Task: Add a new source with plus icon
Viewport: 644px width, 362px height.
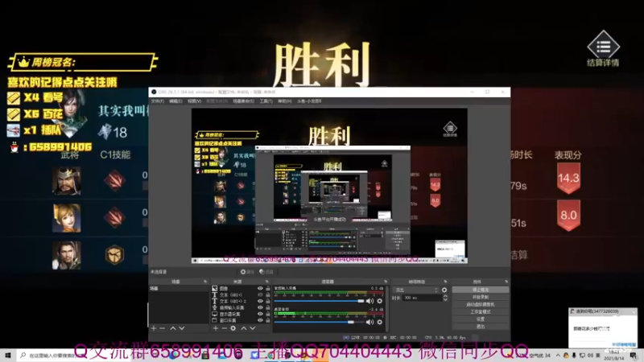Action: pos(216,328)
